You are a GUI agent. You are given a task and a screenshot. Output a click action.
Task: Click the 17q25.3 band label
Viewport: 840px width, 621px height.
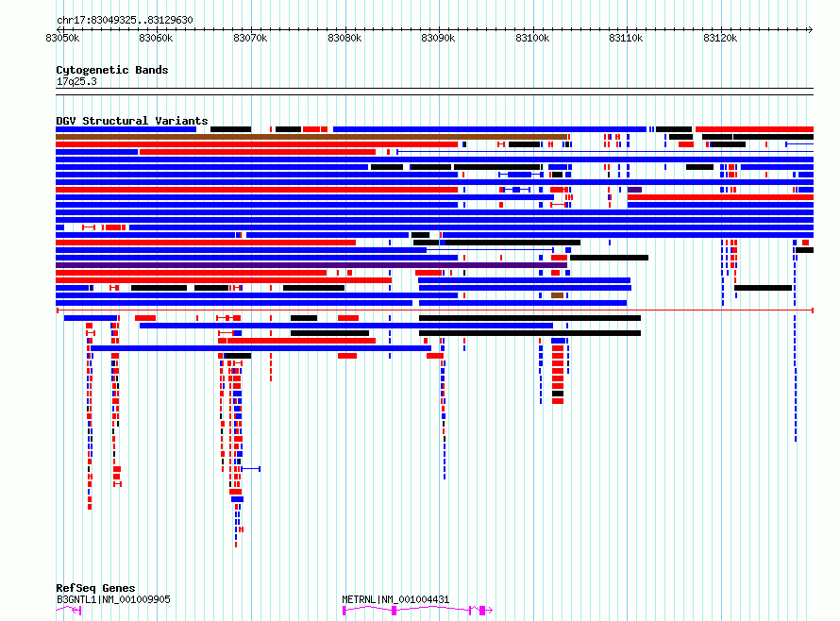pyautogui.click(x=76, y=81)
